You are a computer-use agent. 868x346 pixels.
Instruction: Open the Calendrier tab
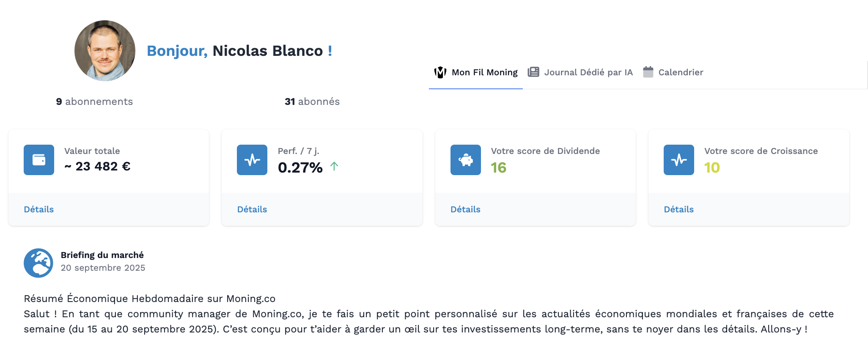681,72
